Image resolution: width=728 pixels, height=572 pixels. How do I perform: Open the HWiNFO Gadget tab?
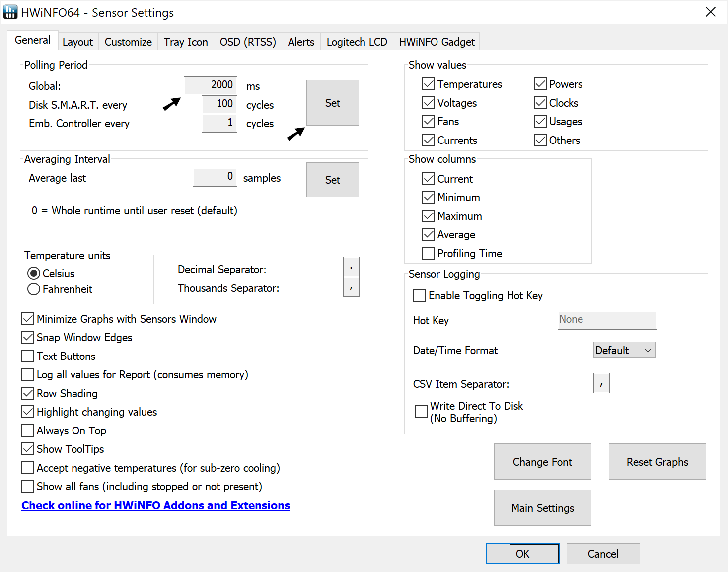(437, 42)
